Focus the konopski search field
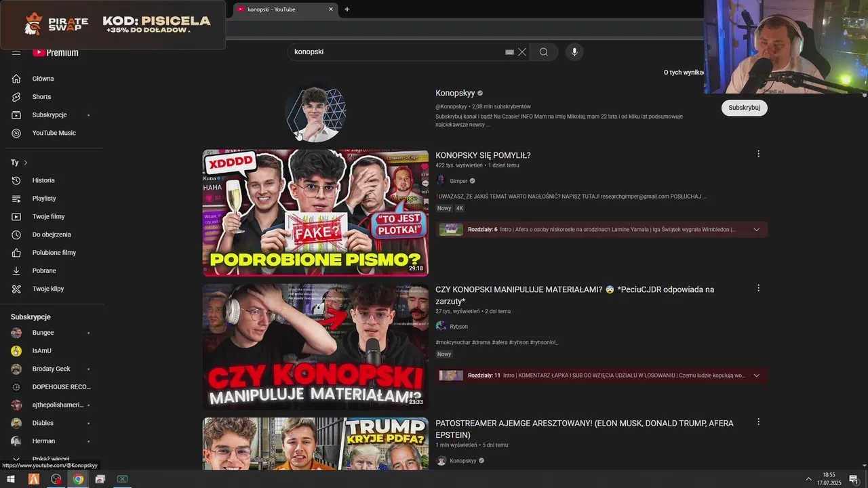This screenshot has width=868, height=488. tap(397, 52)
